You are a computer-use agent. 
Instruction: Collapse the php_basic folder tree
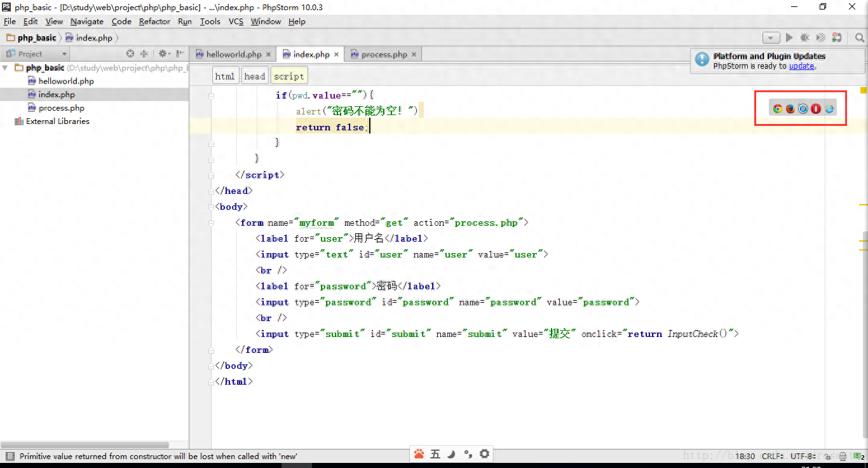6,68
